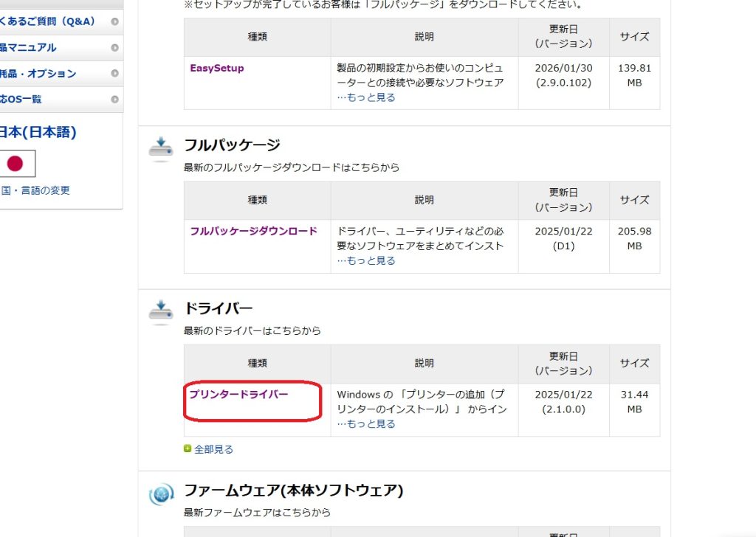Click the arrow icon beside 対応OS一覧
The width and height of the screenshot is (756, 537).
point(114,100)
